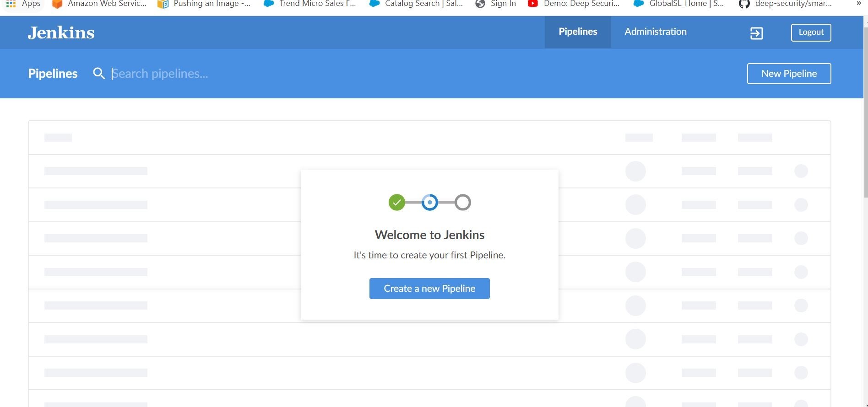Open the Sign In bookmark
This screenshot has height=407, width=868.
point(496,4)
